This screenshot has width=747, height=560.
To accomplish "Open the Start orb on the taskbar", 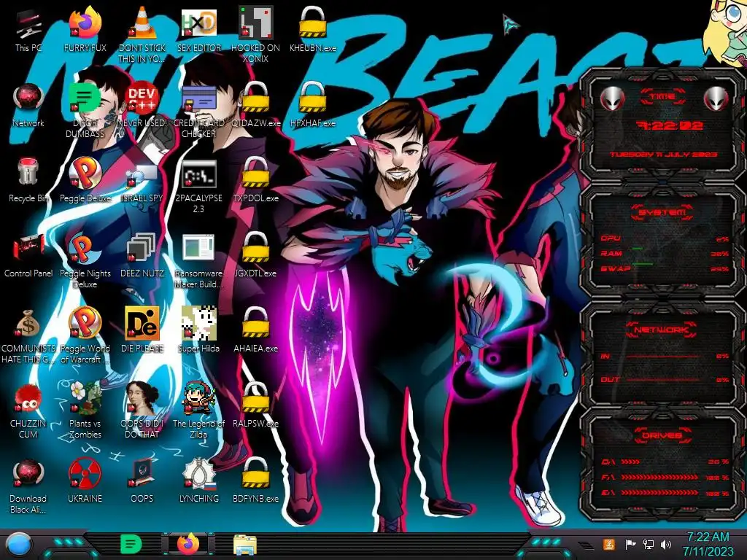I will pos(18,545).
